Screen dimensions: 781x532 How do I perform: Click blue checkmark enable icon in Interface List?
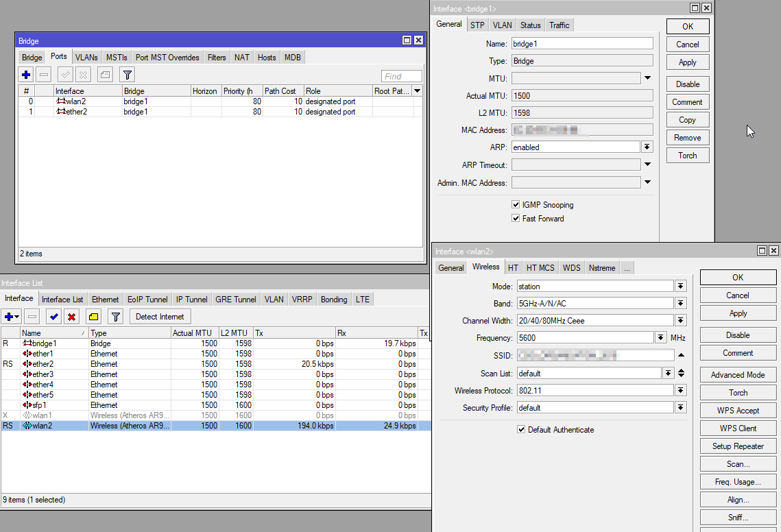(x=53, y=317)
